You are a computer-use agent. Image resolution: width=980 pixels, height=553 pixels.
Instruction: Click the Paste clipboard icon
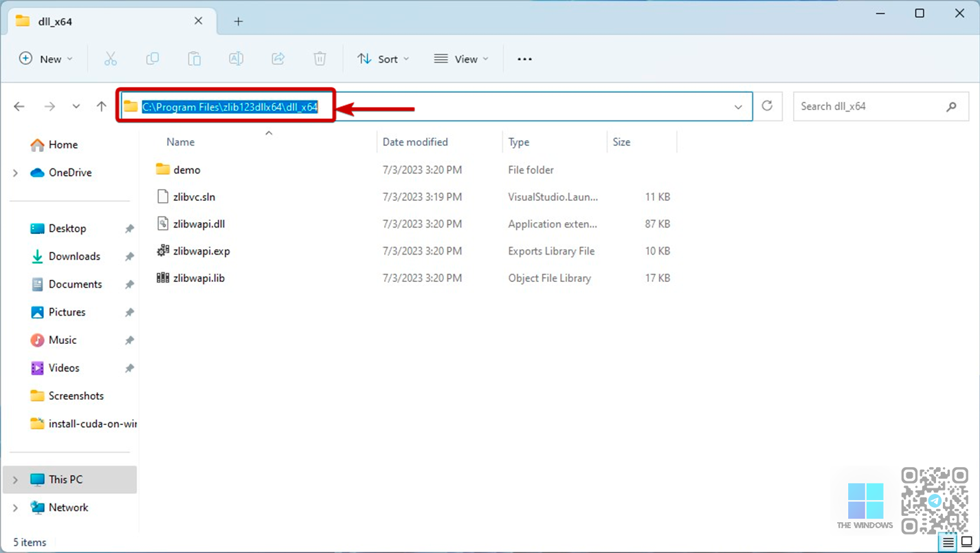(194, 59)
